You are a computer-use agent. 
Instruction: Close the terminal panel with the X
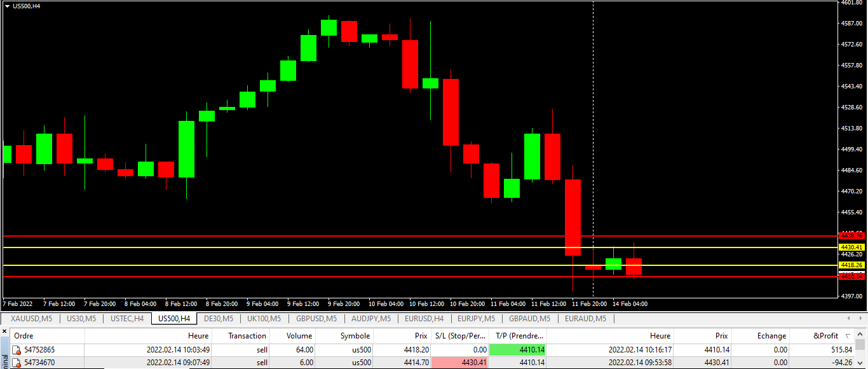5,332
